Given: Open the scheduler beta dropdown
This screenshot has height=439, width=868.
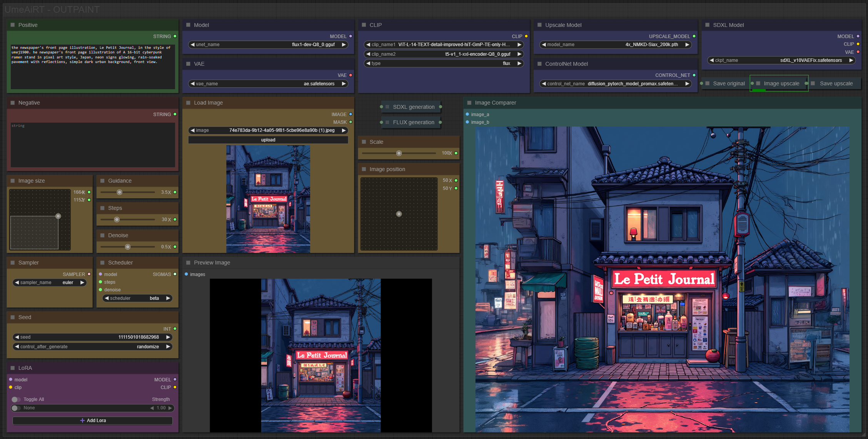Looking at the screenshot, I should pyautogui.click(x=137, y=298).
